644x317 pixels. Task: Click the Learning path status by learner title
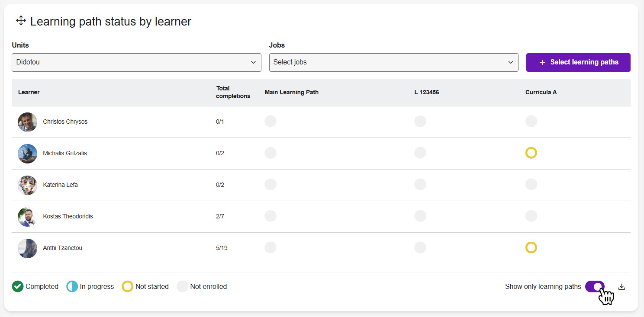[111, 21]
